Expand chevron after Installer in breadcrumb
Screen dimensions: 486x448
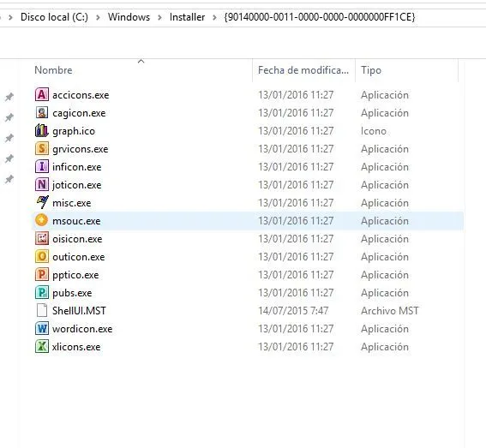point(214,17)
